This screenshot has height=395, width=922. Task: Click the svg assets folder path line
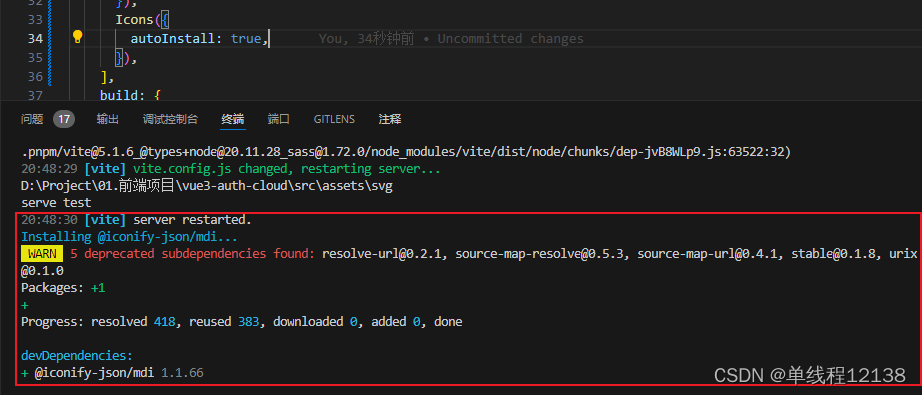206,186
